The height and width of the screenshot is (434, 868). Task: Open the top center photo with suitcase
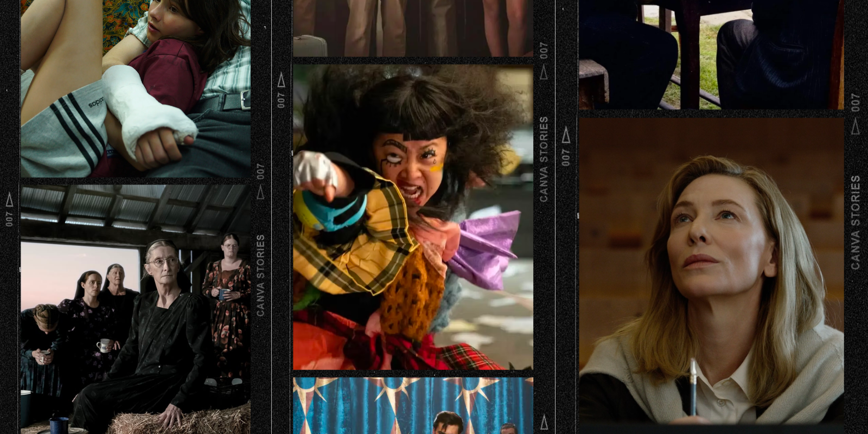(x=413, y=28)
